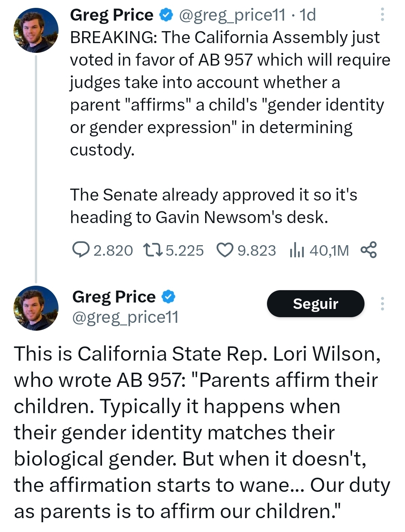Like the first tweet with heart icon
This screenshot has height=532, width=405.
225,250
